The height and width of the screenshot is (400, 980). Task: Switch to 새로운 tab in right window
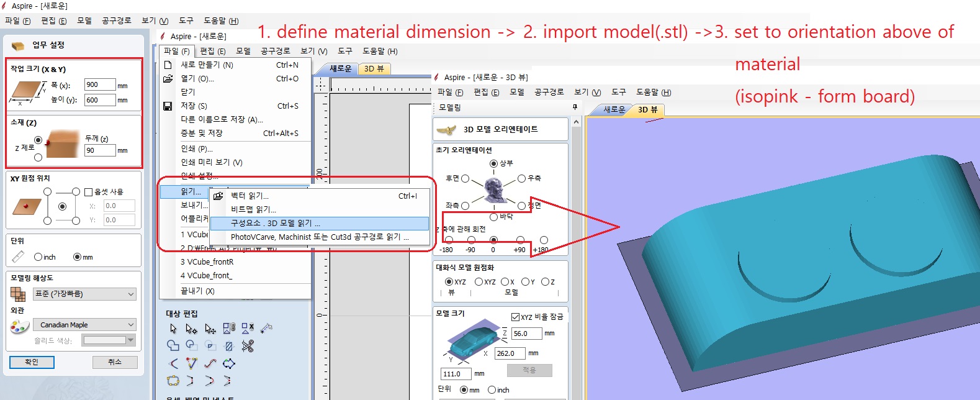[x=614, y=110]
